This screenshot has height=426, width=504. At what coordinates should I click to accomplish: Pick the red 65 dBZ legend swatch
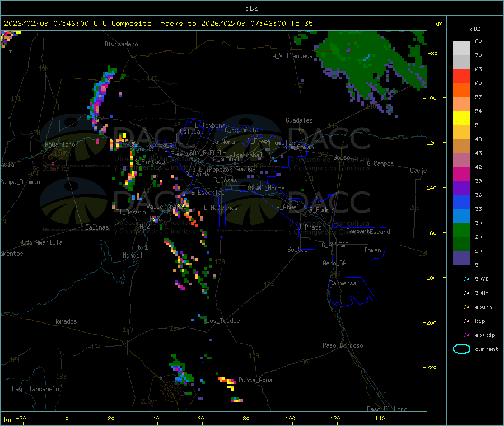(461, 76)
